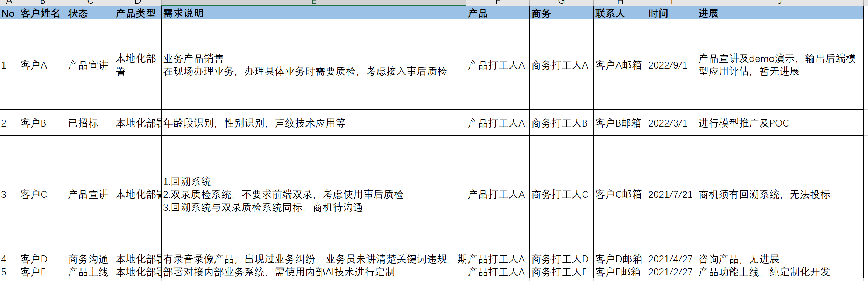Viewport: 868px width, 281px height.
Task: Click the cell 客户B
Action: [x=42, y=123]
